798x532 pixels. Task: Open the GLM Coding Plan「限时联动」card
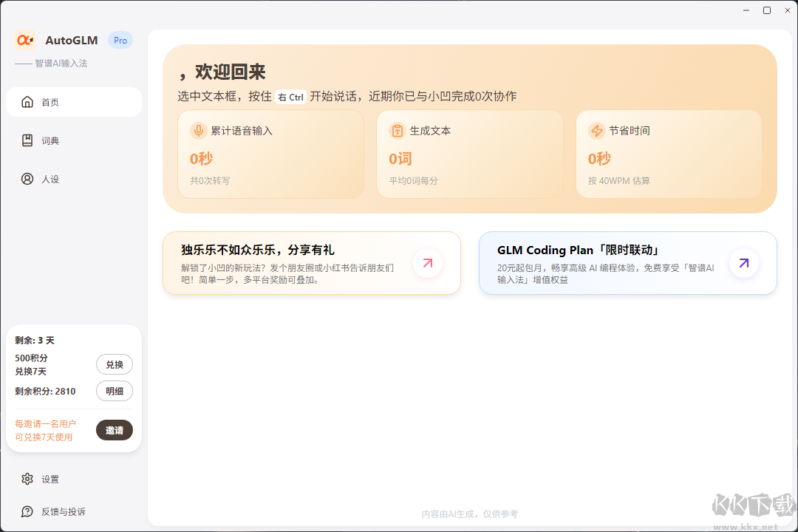(628, 263)
